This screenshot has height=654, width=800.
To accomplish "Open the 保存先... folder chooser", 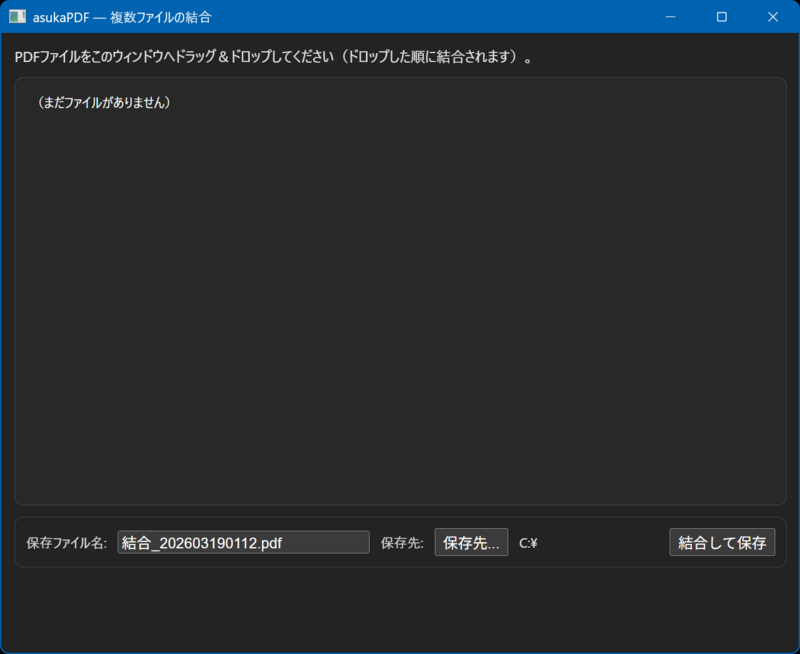I will click(471, 543).
